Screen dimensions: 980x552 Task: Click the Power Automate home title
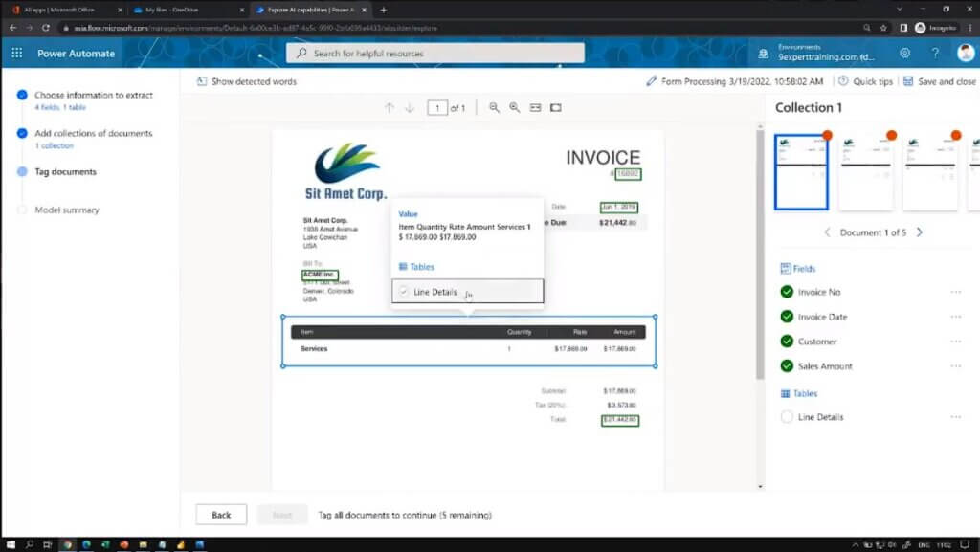(77, 53)
